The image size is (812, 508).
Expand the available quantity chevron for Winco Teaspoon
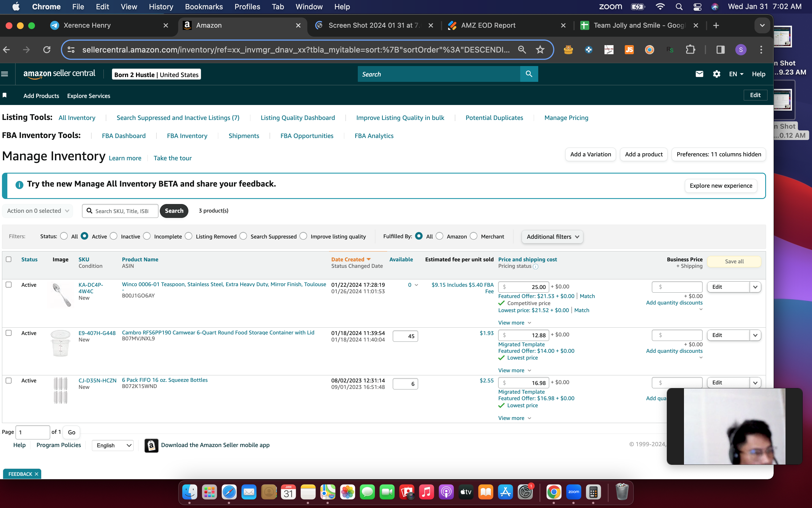click(416, 285)
